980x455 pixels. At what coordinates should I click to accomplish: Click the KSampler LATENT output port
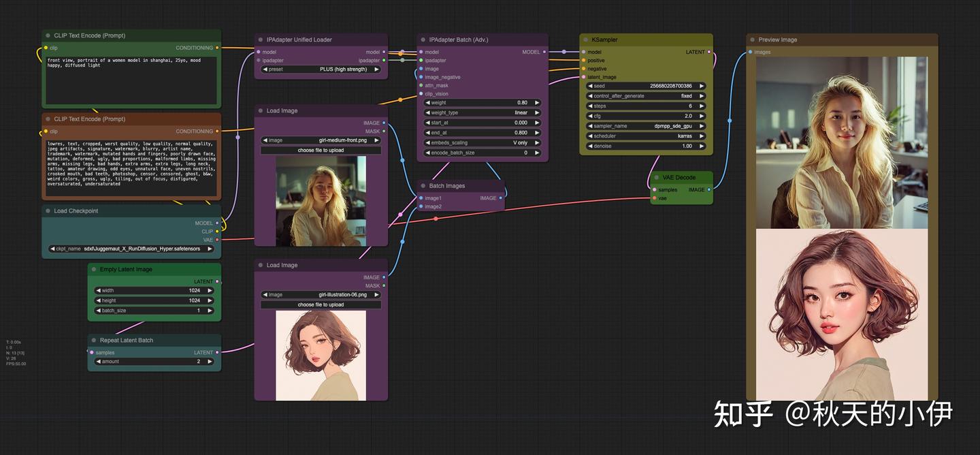pos(710,52)
